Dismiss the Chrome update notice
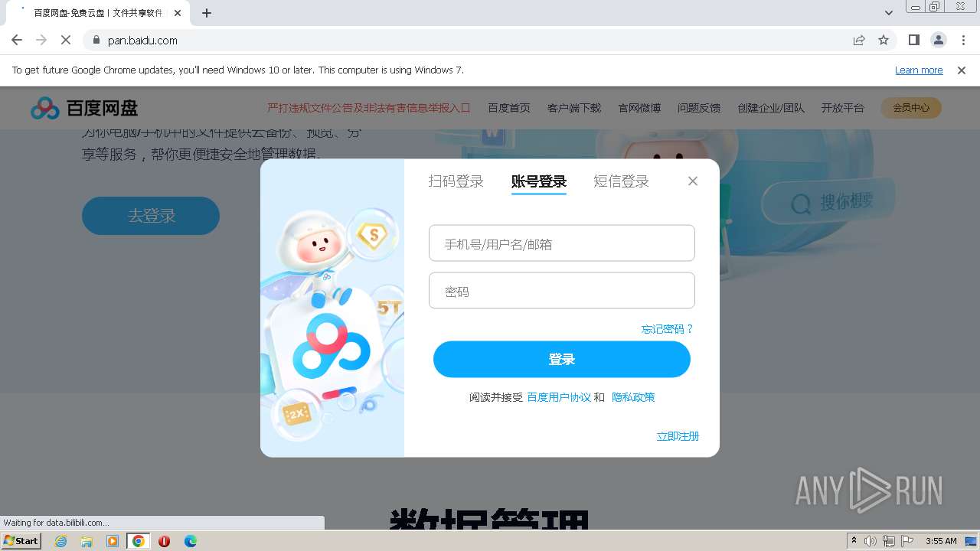Image resolution: width=980 pixels, height=551 pixels. (x=962, y=70)
